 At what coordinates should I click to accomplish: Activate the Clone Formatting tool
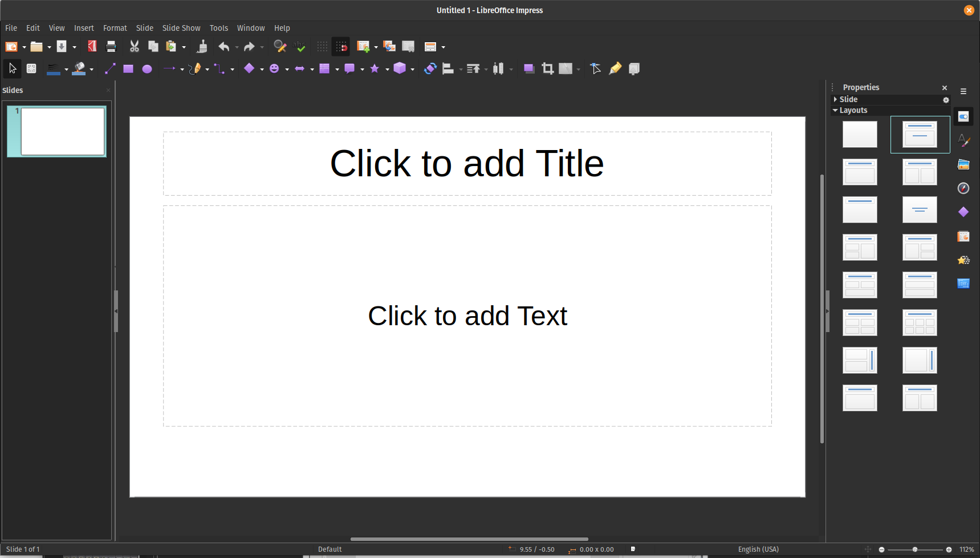click(202, 46)
